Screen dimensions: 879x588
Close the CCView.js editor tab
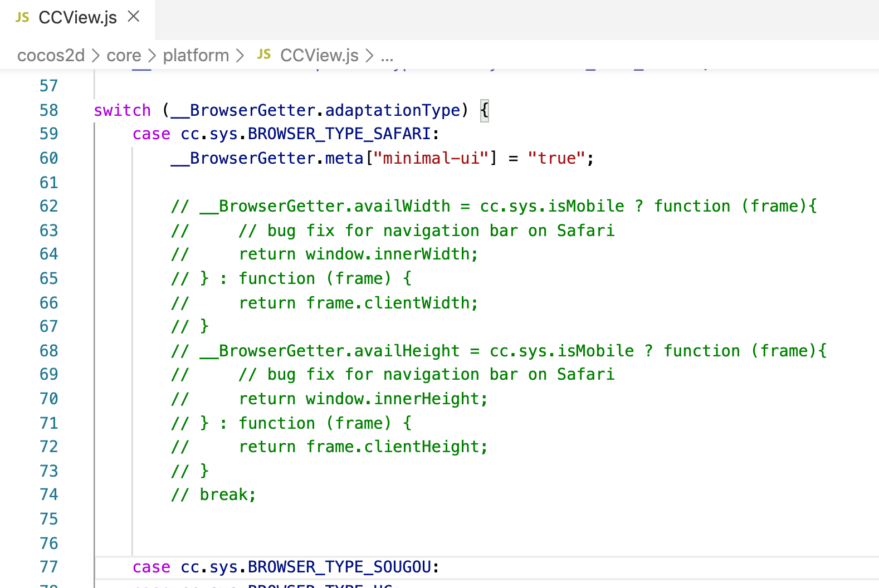tap(134, 17)
